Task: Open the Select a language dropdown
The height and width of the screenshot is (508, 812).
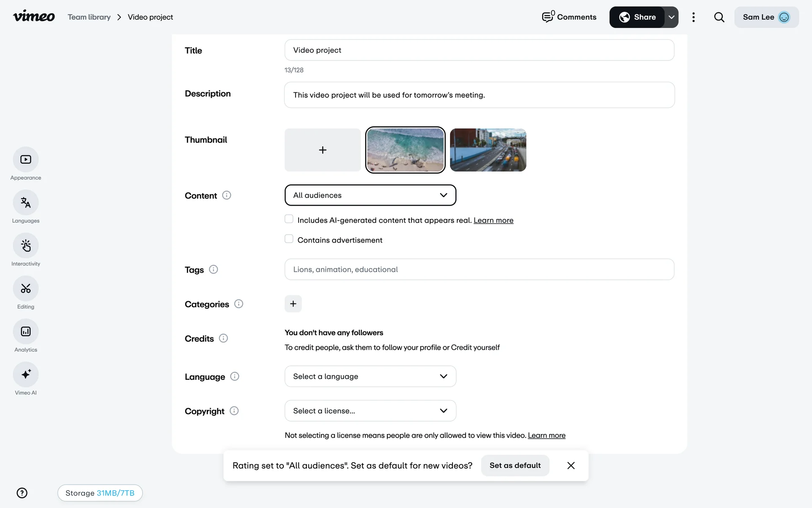Action: (370, 376)
